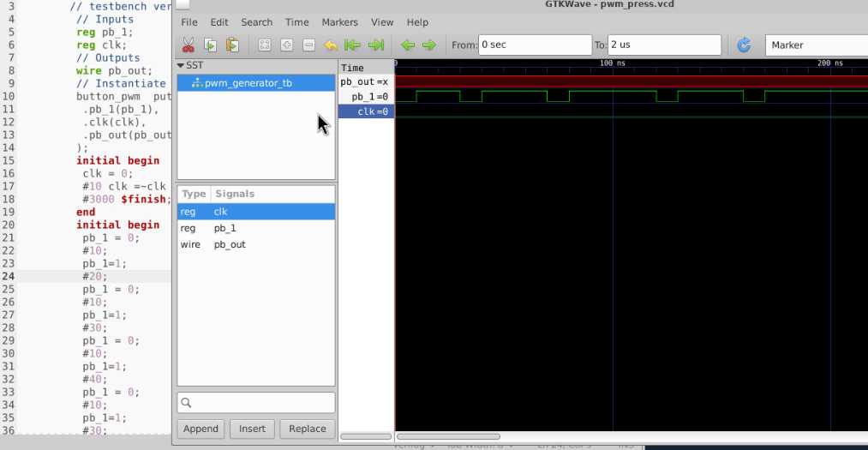Open the Search menu
The width and height of the screenshot is (868, 450).
[256, 22]
